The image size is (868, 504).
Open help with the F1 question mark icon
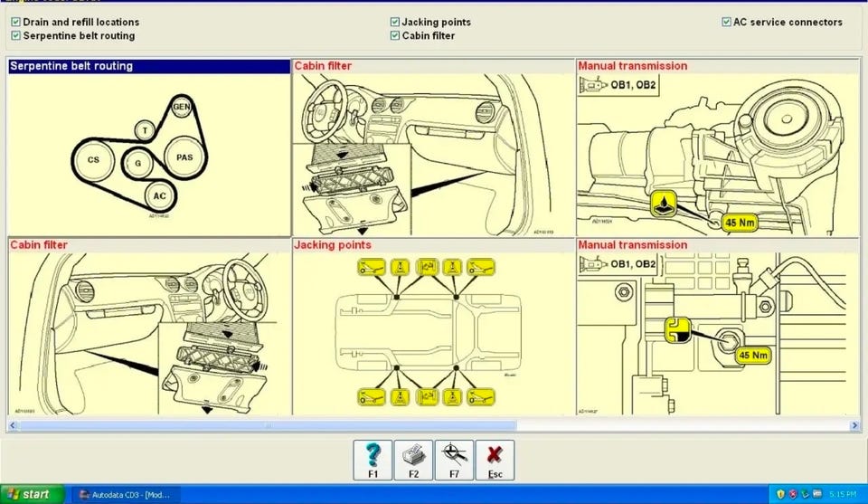tap(373, 461)
